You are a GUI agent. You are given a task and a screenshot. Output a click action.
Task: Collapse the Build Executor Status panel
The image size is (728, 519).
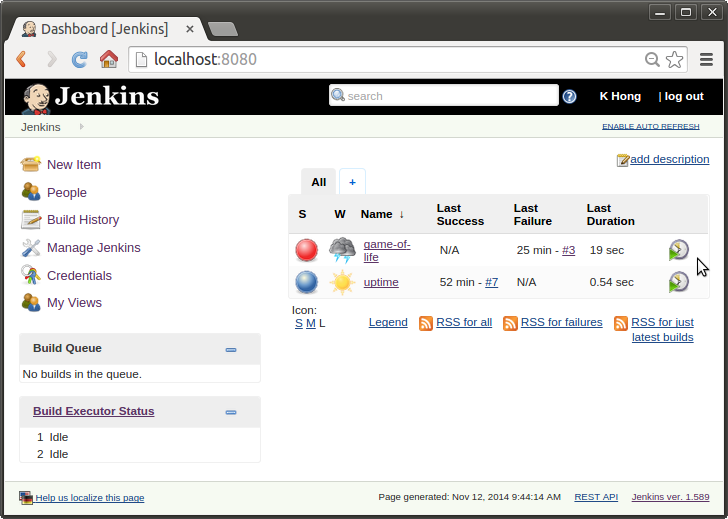point(231,412)
